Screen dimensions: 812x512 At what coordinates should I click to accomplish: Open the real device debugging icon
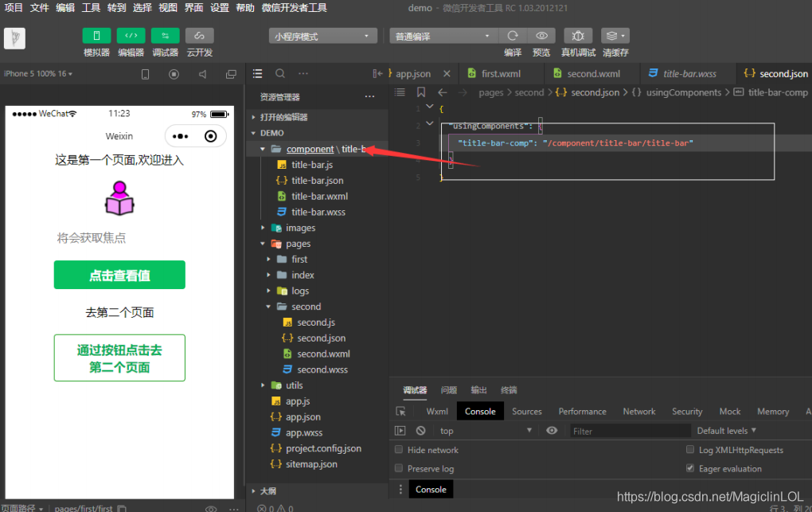pos(578,36)
